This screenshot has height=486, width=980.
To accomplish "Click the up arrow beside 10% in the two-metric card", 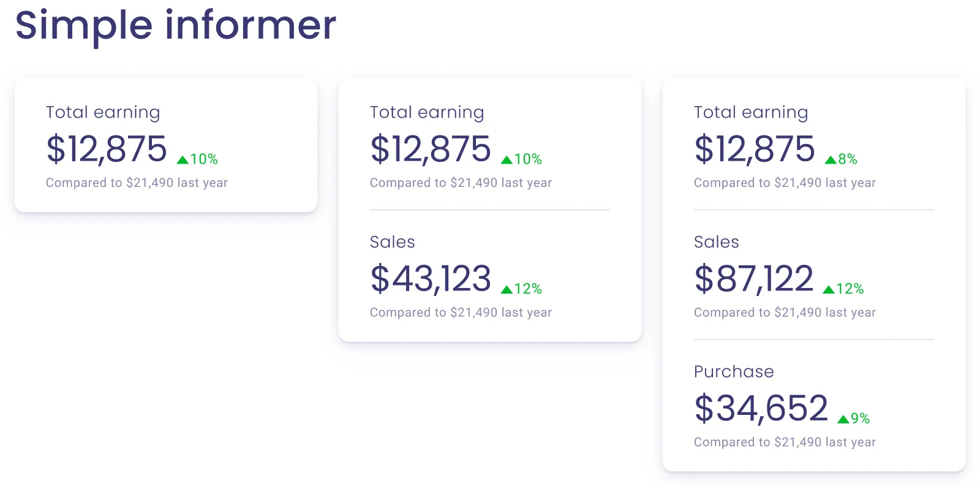I will pyautogui.click(x=507, y=160).
